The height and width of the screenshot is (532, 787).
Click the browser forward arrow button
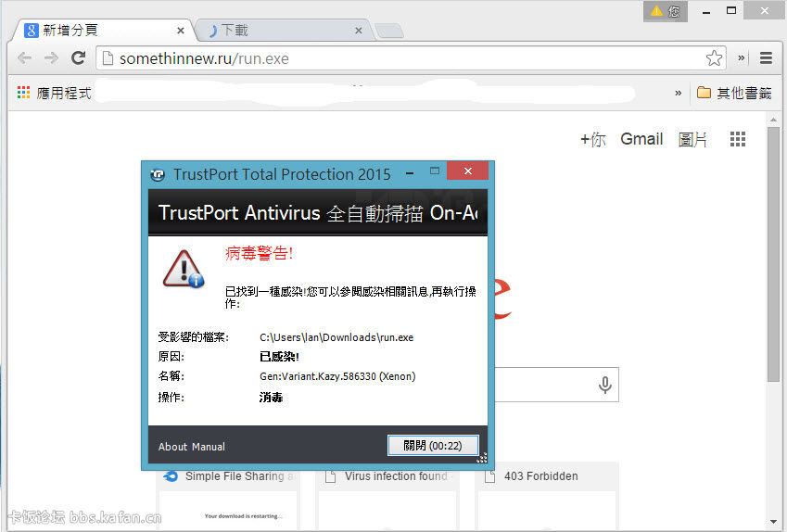coord(52,58)
